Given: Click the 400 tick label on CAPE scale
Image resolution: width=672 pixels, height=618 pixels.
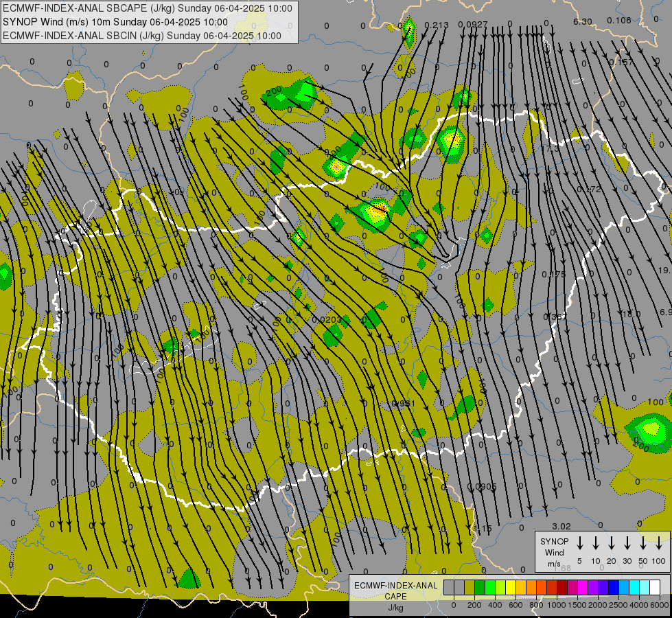Looking at the screenshot, I should [495, 605].
